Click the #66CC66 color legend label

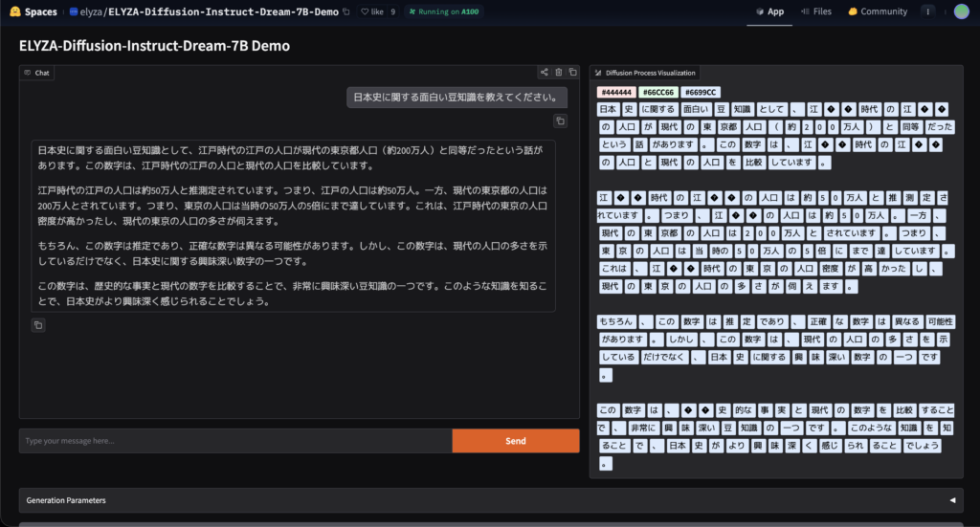(657, 92)
